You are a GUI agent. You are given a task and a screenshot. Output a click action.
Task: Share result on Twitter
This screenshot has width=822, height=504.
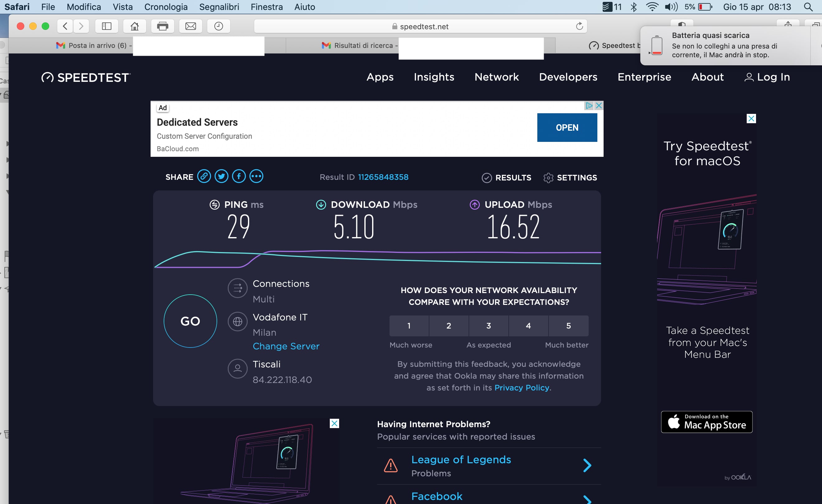pyautogui.click(x=221, y=176)
